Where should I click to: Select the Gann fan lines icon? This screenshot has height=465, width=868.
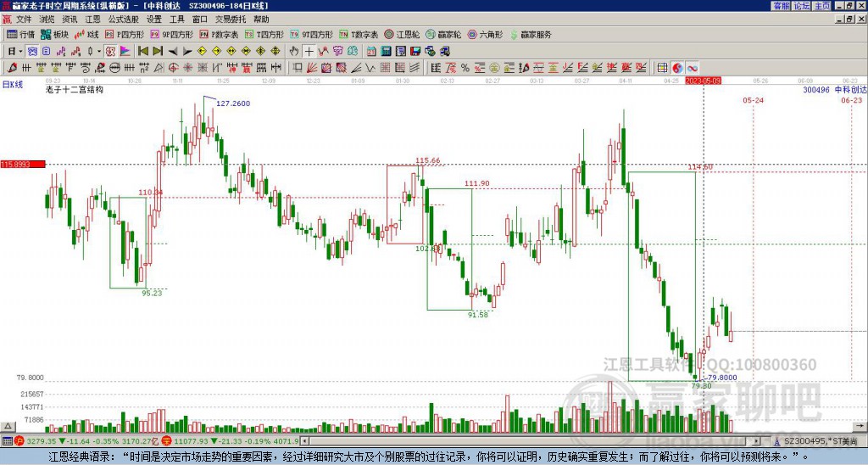click(312, 68)
